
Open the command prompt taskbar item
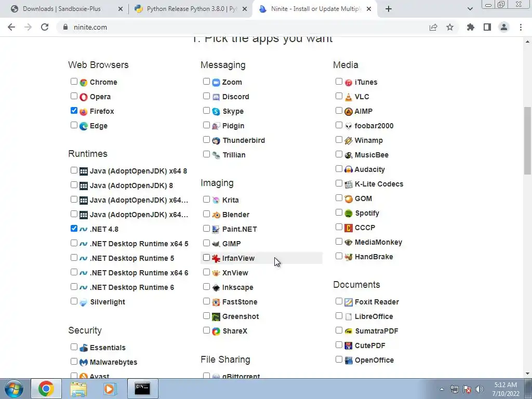(x=142, y=389)
